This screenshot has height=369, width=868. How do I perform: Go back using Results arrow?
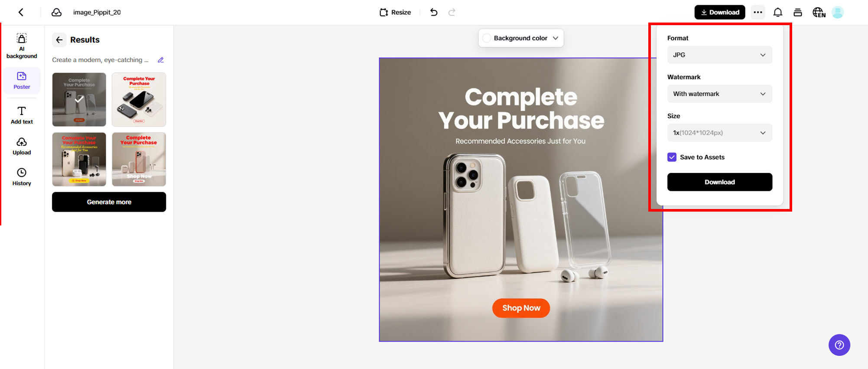click(x=59, y=40)
